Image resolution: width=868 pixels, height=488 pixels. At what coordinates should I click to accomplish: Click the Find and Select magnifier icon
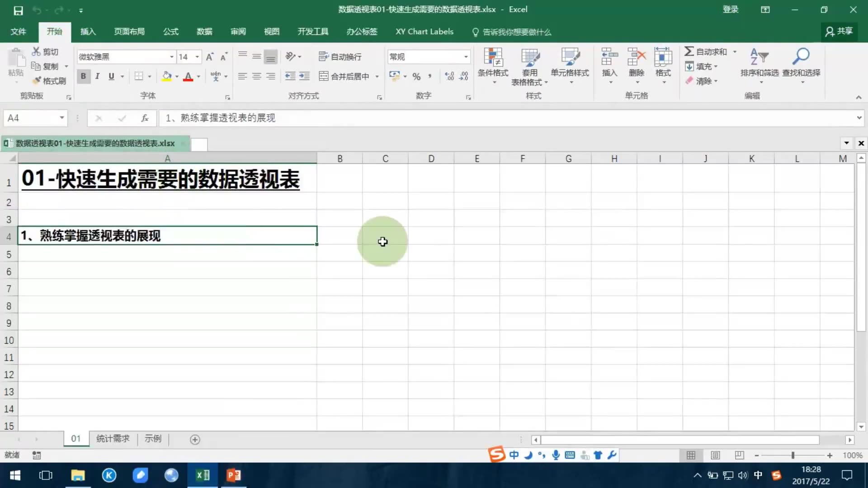click(801, 57)
